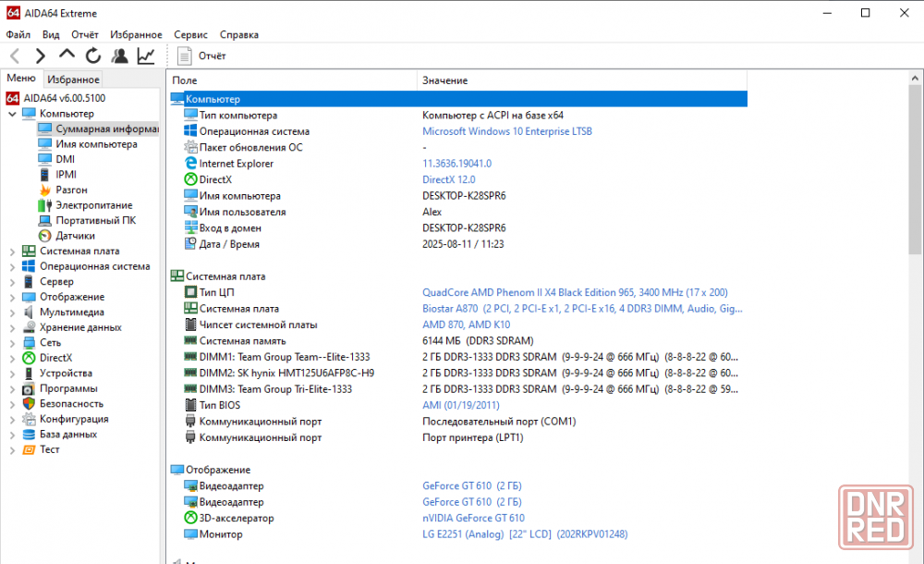Click the Тест tree icon
This screenshot has height=564, width=924.
(29, 449)
